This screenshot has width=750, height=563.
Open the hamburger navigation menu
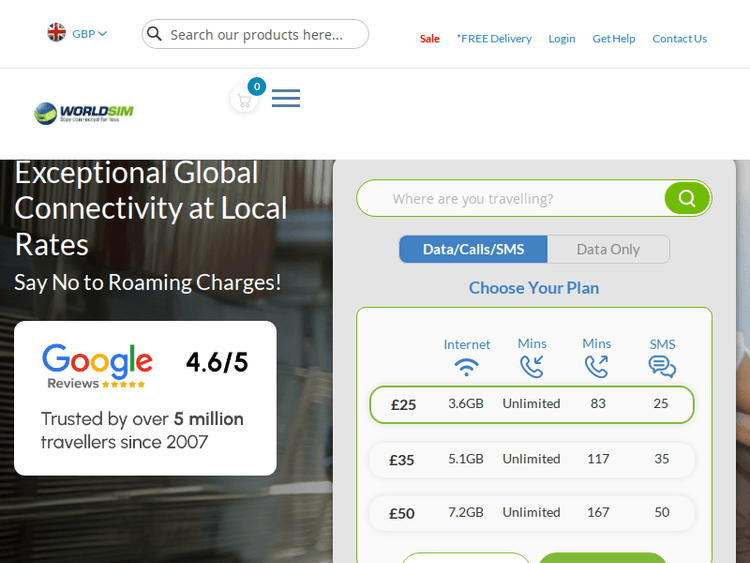coord(286,98)
